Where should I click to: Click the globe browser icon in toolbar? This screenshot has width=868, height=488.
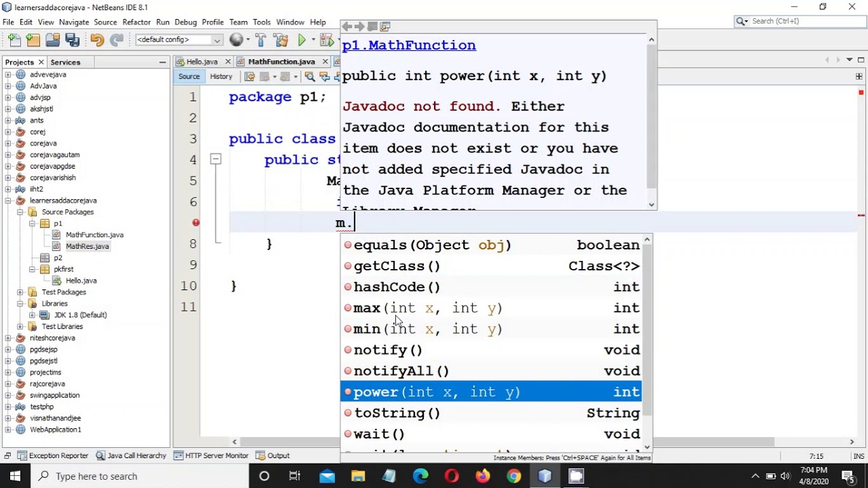point(236,40)
